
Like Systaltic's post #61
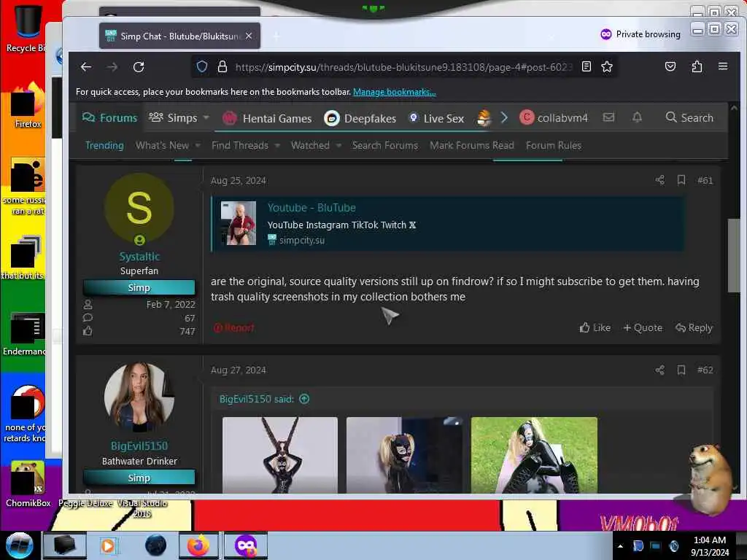point(595,327)
